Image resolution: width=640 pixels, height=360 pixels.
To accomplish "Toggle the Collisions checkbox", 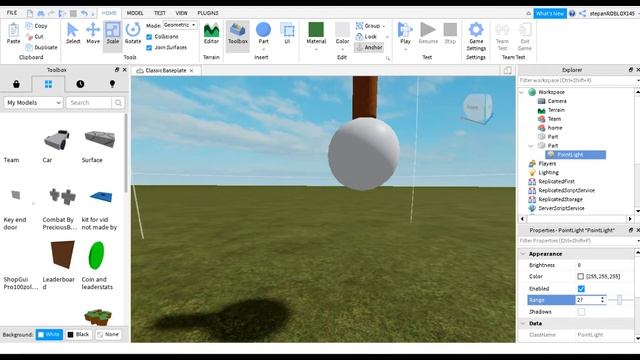I will tap(149, 37).
